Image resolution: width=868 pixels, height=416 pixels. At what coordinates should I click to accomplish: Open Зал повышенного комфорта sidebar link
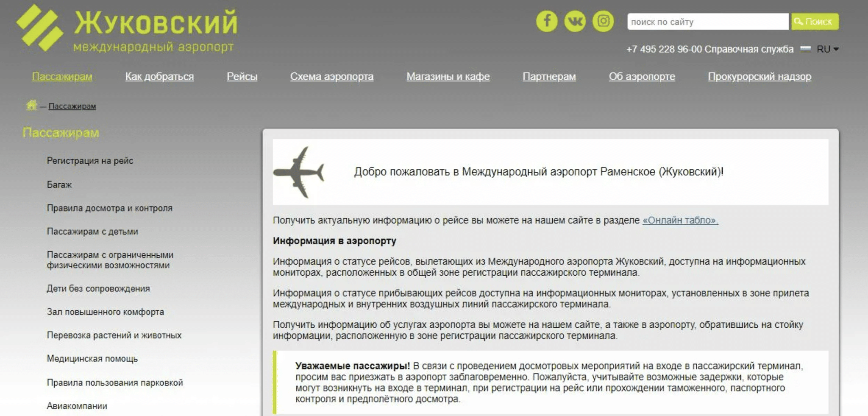pyautogui.click(x=105, y=312)
